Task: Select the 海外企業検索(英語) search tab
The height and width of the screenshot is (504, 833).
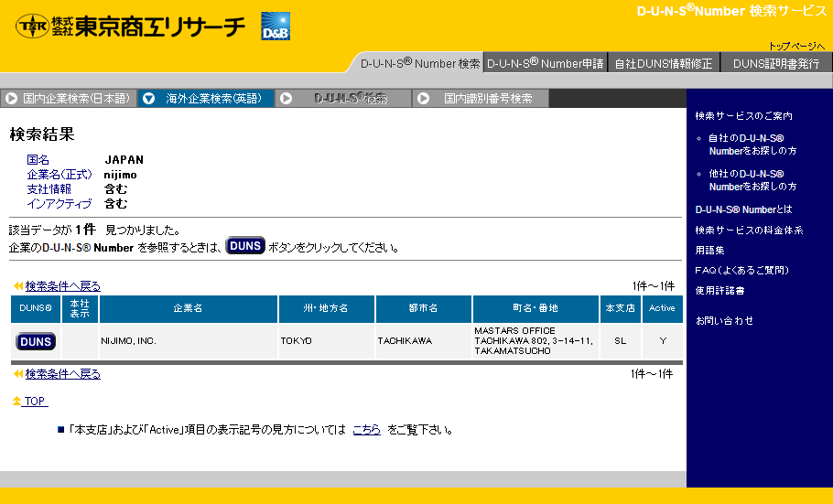Action: [206, 98]
